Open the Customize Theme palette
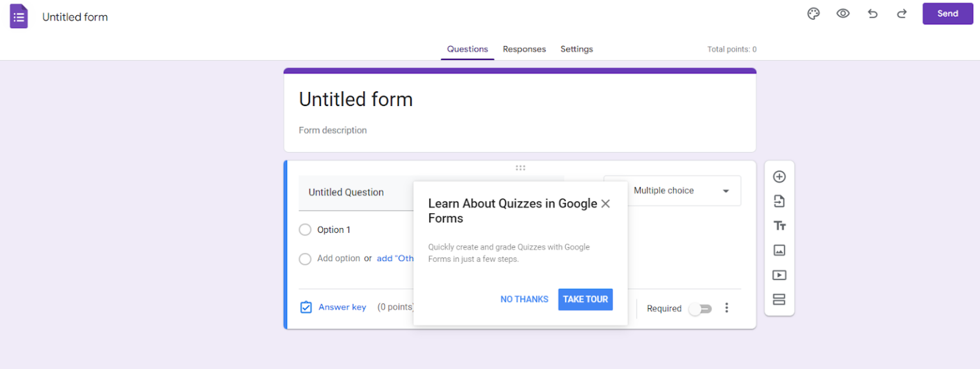Screen dimensions: 980x369 point(813,13)
